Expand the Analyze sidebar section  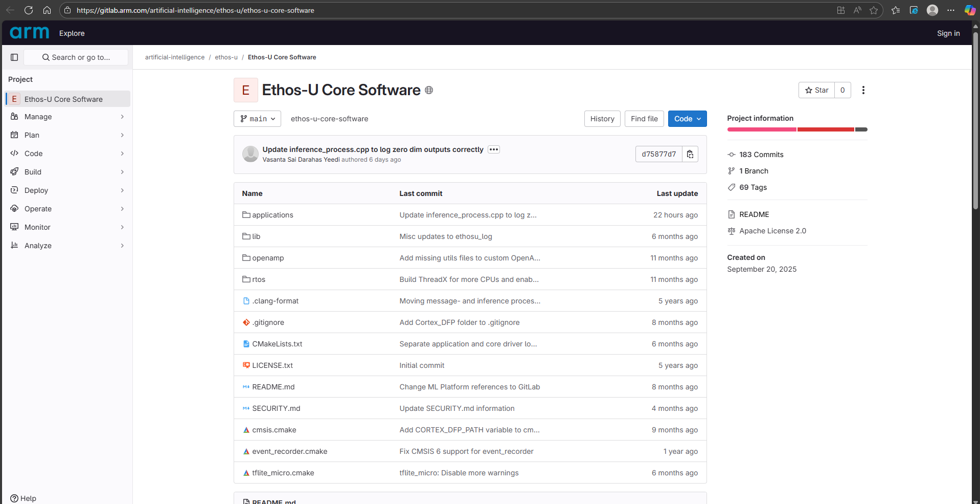tap(67, 246)
